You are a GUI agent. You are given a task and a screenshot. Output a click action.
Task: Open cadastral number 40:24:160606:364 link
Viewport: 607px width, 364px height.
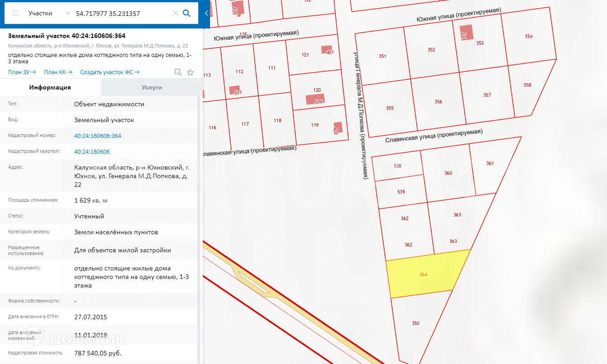97,136
